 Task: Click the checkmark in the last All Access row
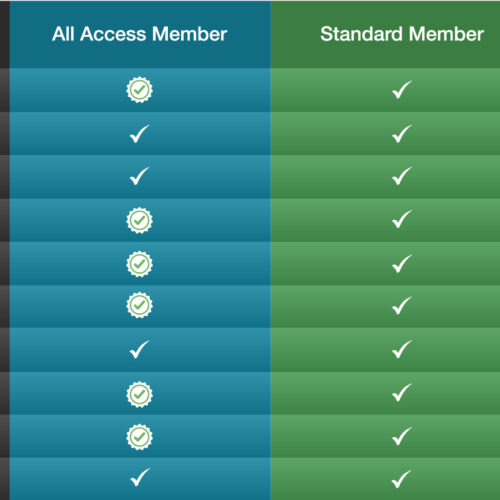pos(140,477)
